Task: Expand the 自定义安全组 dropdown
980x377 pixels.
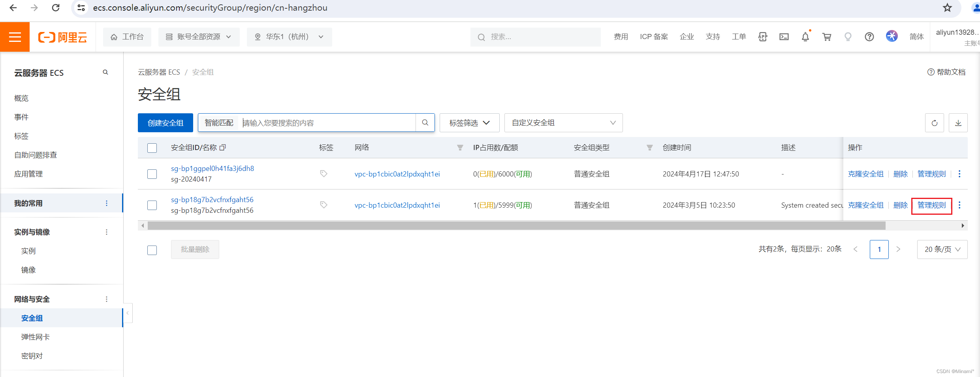Action: pos(563,123)
